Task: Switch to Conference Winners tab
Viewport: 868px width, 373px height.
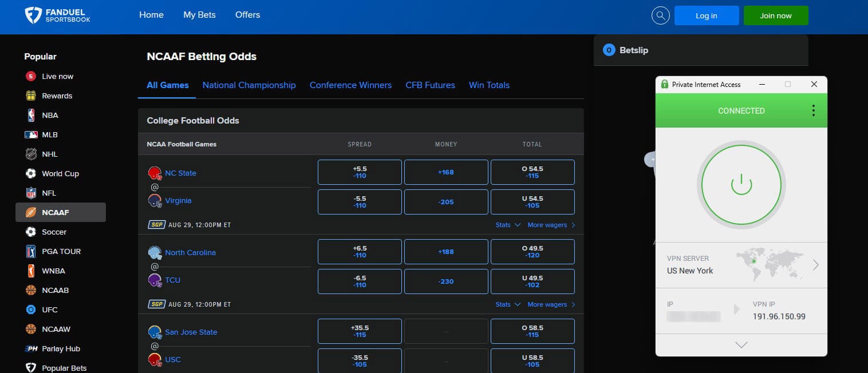Action: pos(350,85)
